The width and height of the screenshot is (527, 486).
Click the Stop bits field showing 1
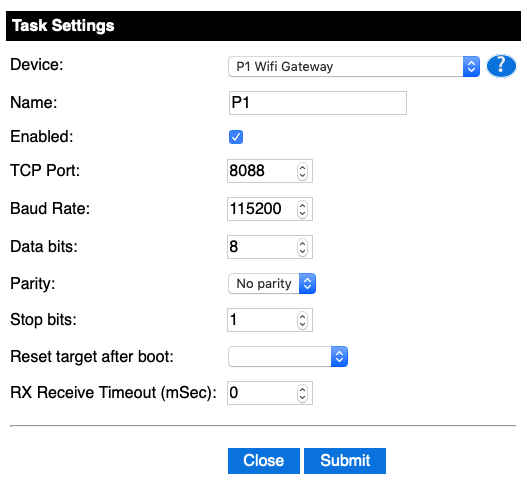270,320
